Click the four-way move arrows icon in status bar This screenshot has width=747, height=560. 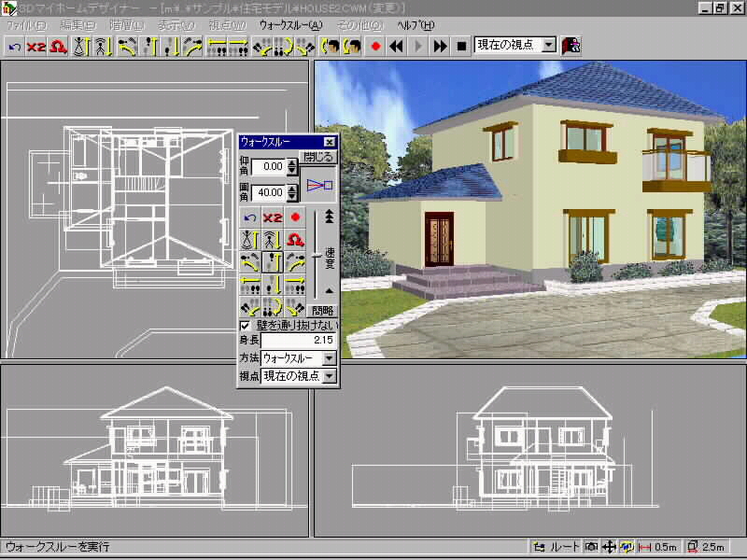click(x=609, y=547)
